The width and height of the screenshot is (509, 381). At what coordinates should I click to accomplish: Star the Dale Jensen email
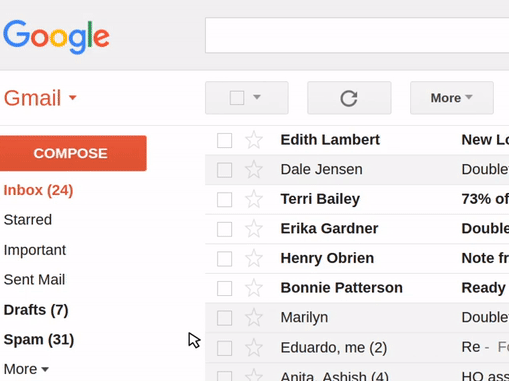pos(254,170)
